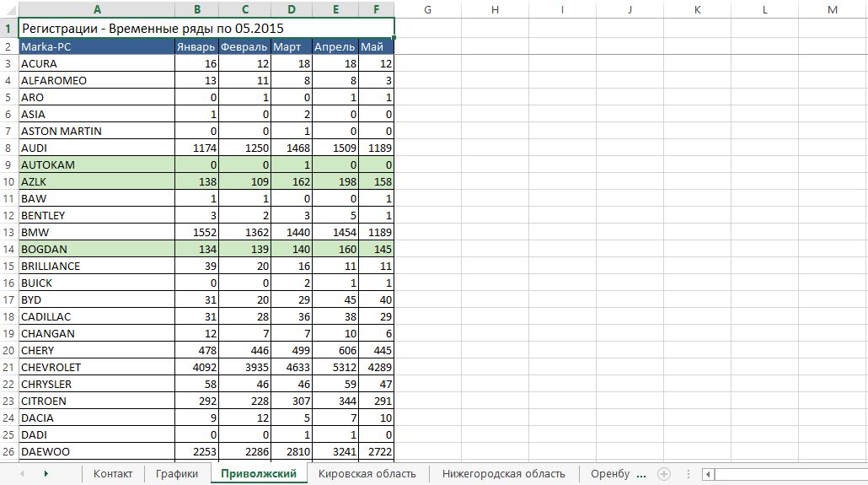Select the ALFAROMEO cell
Screen dimensions: 868x485
97,80
